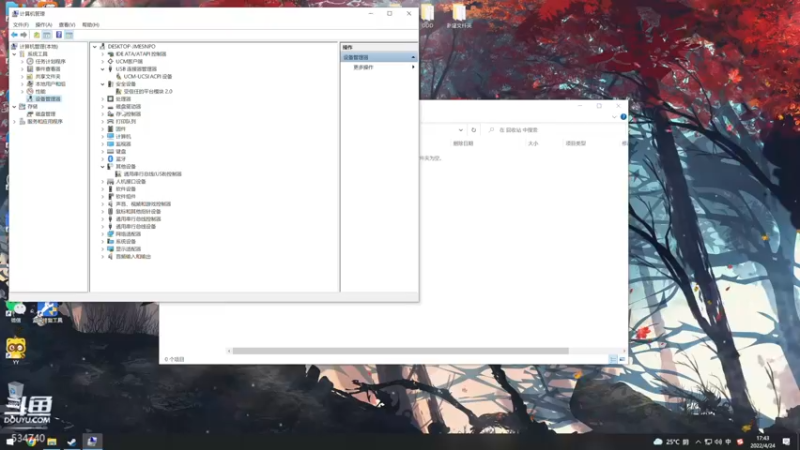
Task: Click the Up one level toolbar icon
Action: click(x=37, y=35)
